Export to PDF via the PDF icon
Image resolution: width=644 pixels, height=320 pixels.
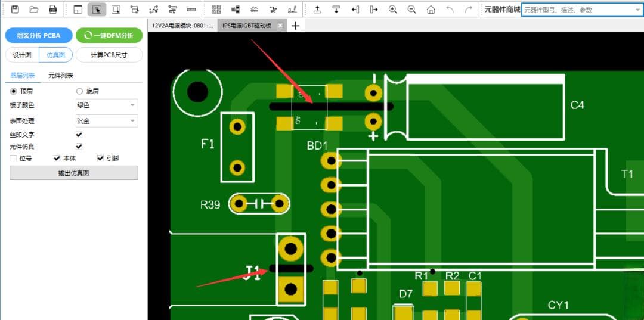pos(53,10)
